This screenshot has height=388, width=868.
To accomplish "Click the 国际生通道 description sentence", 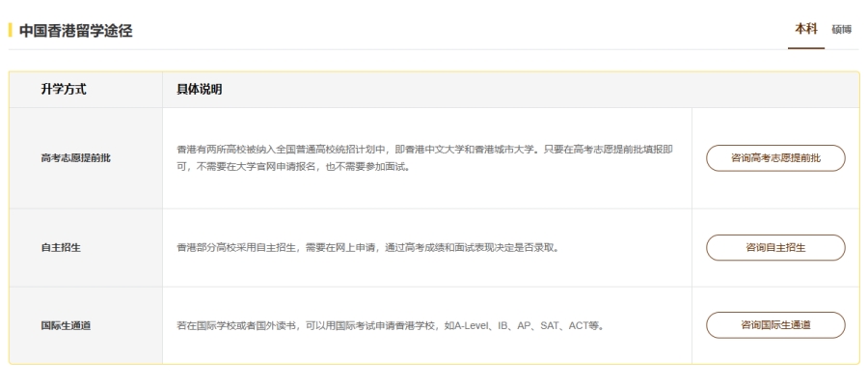I will click(x=391, y=325).
